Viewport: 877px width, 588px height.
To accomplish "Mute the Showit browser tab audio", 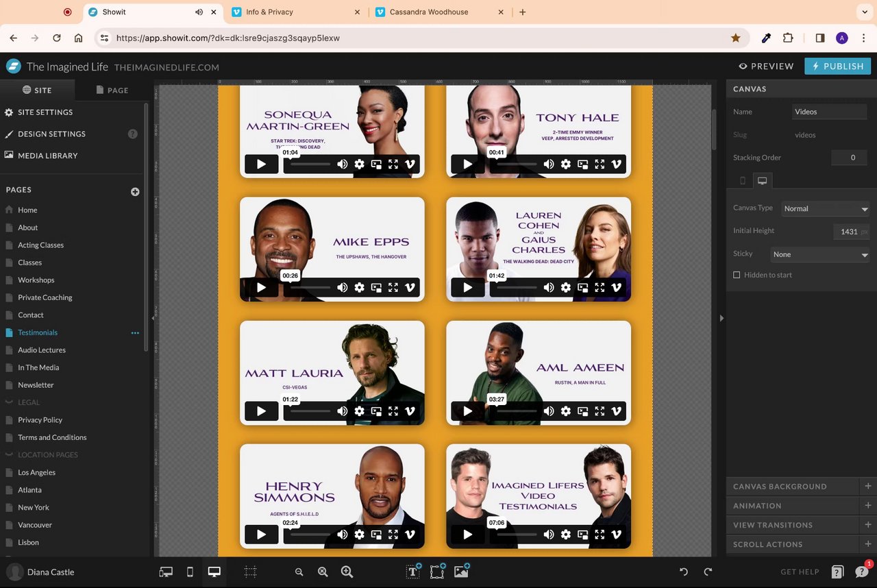I will click(199, 12).
